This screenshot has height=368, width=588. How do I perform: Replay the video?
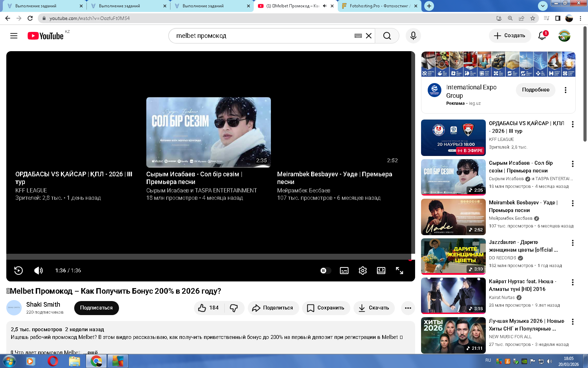coord(19,271)
